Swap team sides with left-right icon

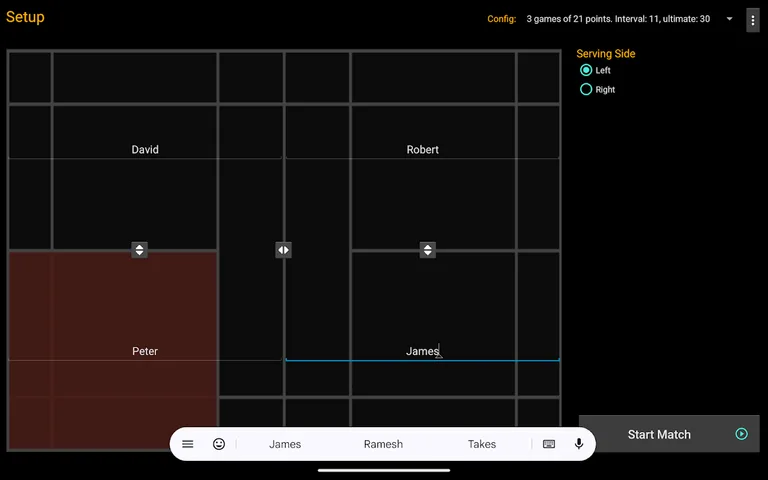284,250
